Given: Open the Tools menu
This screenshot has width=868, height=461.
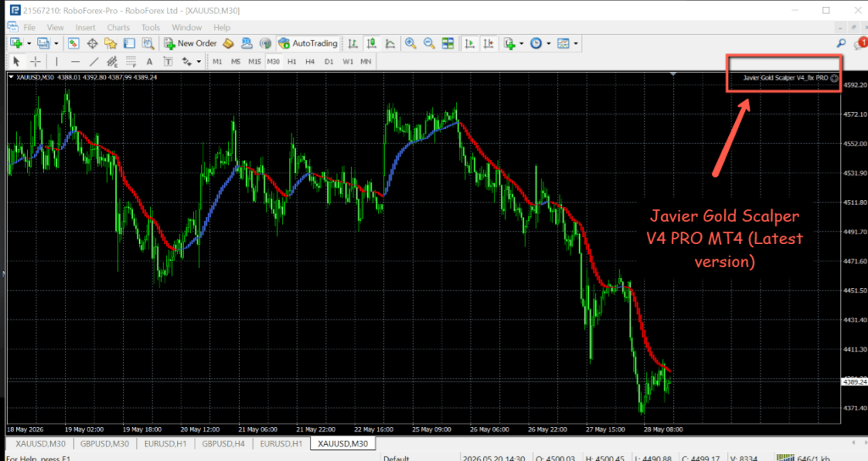Looking at the screenshot, I should click(151, 27).
